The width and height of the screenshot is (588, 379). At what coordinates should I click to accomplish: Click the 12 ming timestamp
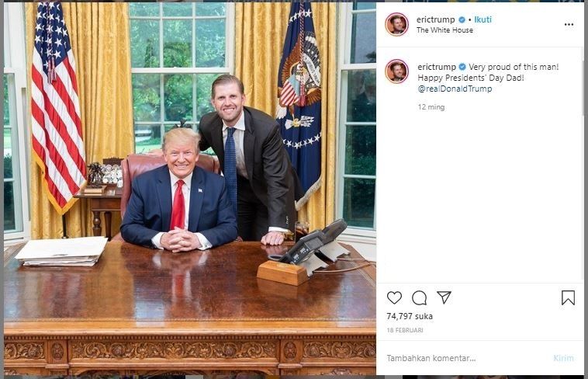pyautogui.click(x=431, y=107)
